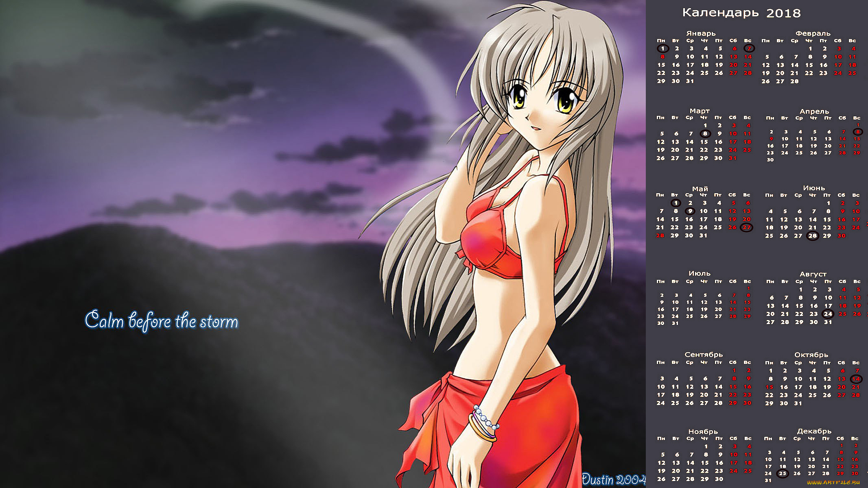Click the Сентябрь month heading
The image size is (868, 488).
click(704, 355)
